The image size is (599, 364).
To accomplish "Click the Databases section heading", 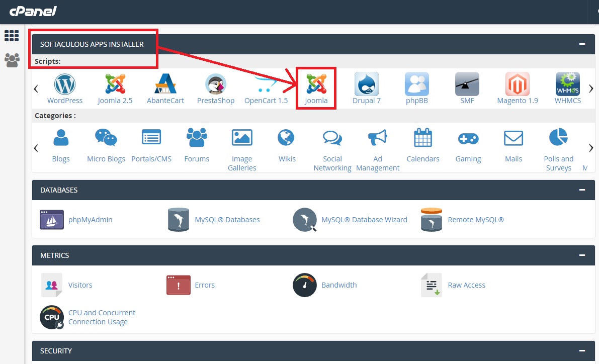I will pos(59,190).
